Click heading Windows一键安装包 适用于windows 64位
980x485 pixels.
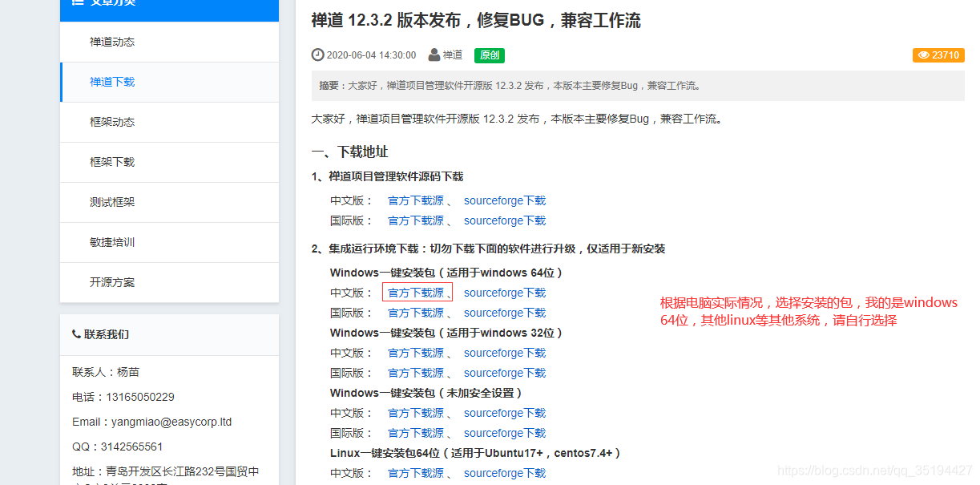(x=446, y=273)
